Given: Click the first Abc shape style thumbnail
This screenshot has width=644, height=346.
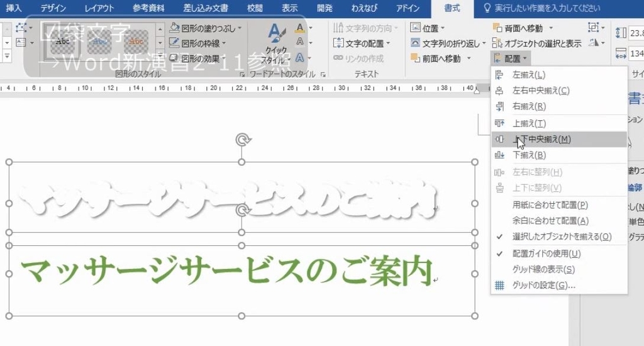Looking at the screenshot, I should (62, 42).
